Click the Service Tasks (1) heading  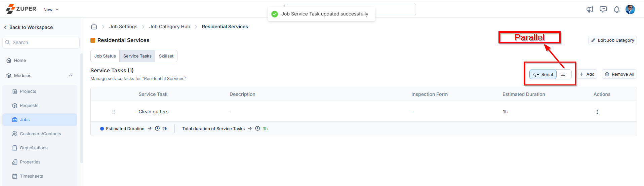pyautogui.click(x=112, y=70)
